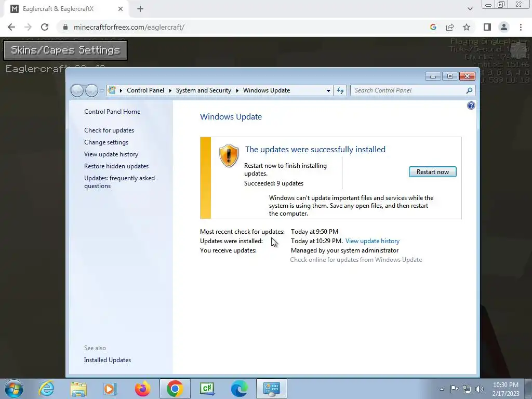This screenshot has width=532, height=399.
Task: Bookmark this page with star icon
Action: pyautogui.click(x=467, y=27)
